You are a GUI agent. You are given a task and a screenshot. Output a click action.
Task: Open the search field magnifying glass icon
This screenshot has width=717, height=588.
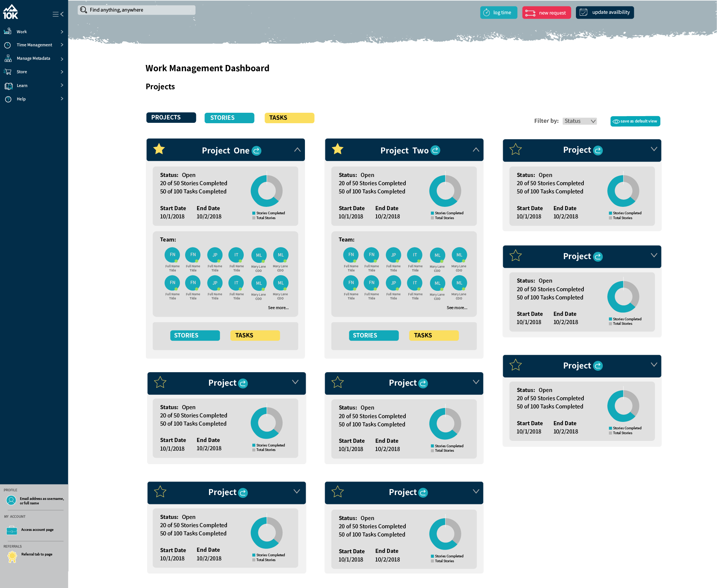[x=84, y=10]
